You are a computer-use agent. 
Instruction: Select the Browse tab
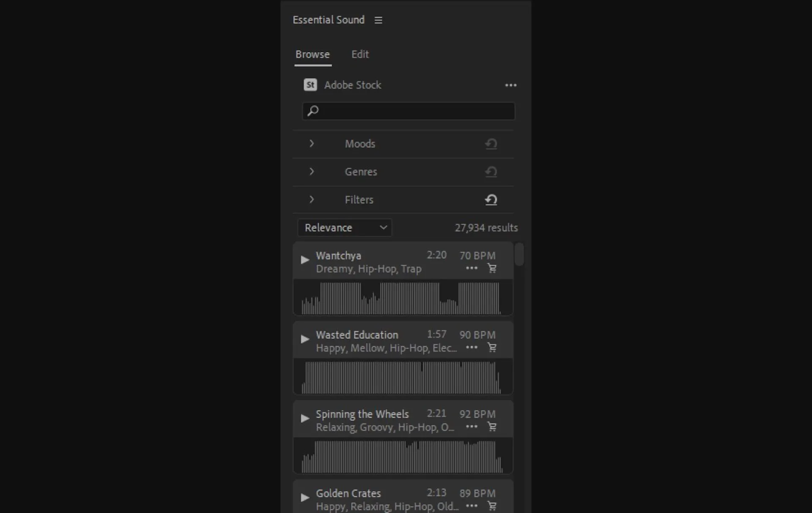313,55
